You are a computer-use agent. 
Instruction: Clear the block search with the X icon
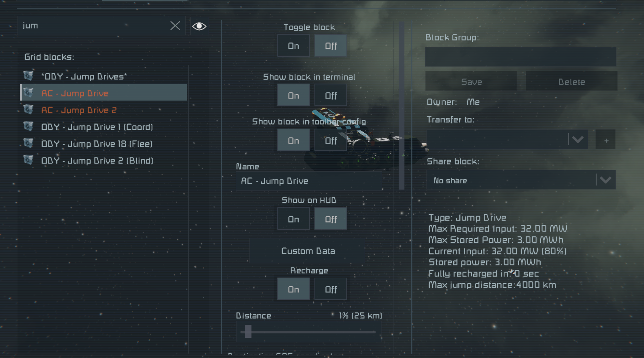pos(175,26)
